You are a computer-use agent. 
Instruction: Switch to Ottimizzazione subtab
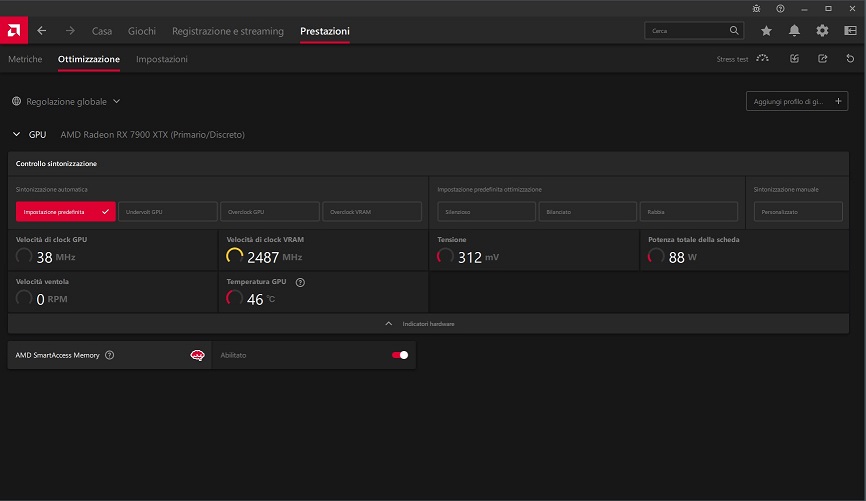click(89, 59)
